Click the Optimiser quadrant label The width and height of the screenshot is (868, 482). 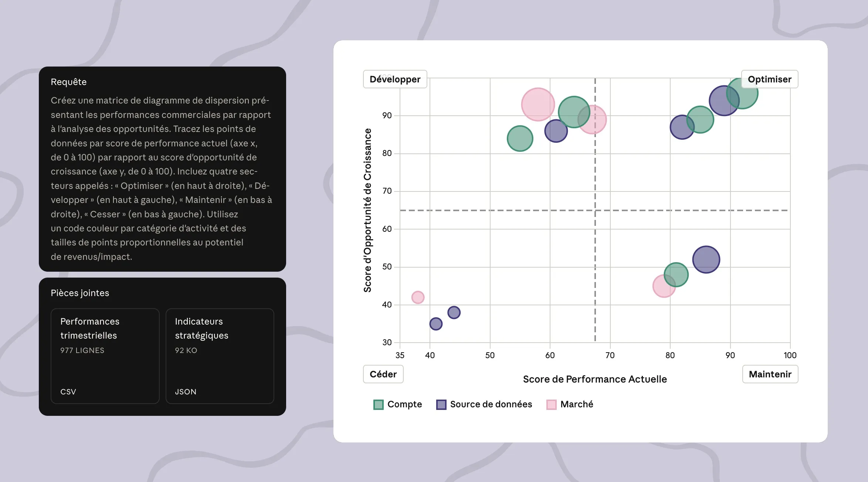coord(769,79)
